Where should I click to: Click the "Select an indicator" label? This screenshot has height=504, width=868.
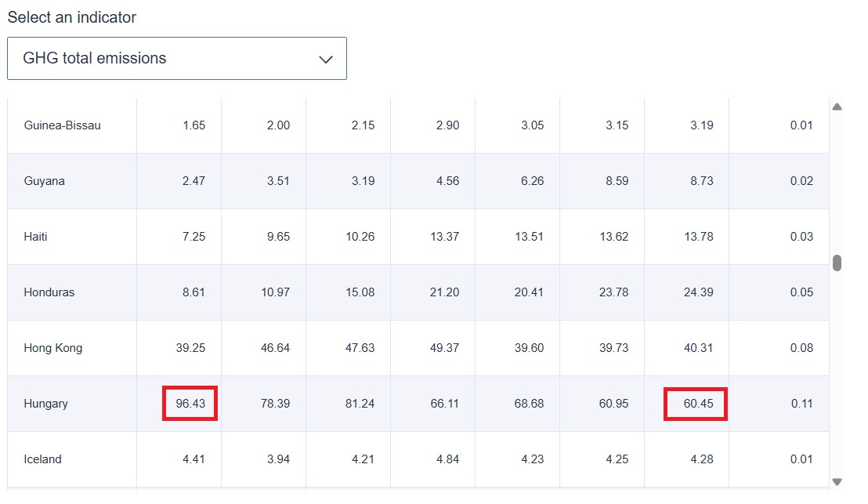[72, 17]
